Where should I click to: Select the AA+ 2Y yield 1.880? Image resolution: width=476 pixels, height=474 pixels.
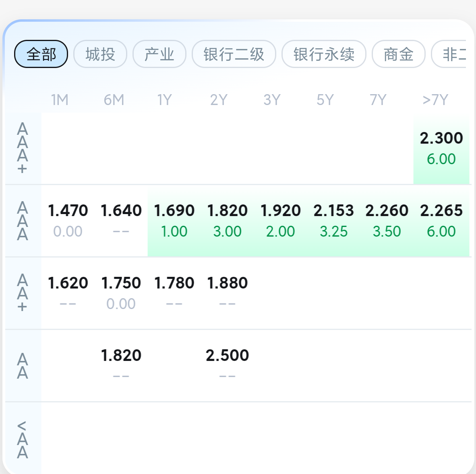(227, 293)
